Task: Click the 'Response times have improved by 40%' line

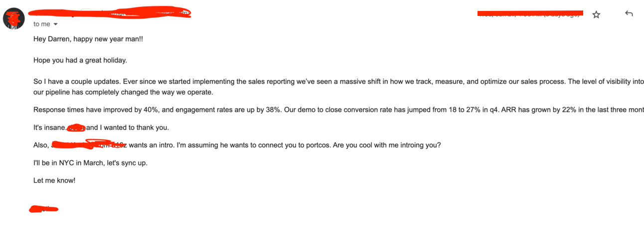Action: coord(338,109)
